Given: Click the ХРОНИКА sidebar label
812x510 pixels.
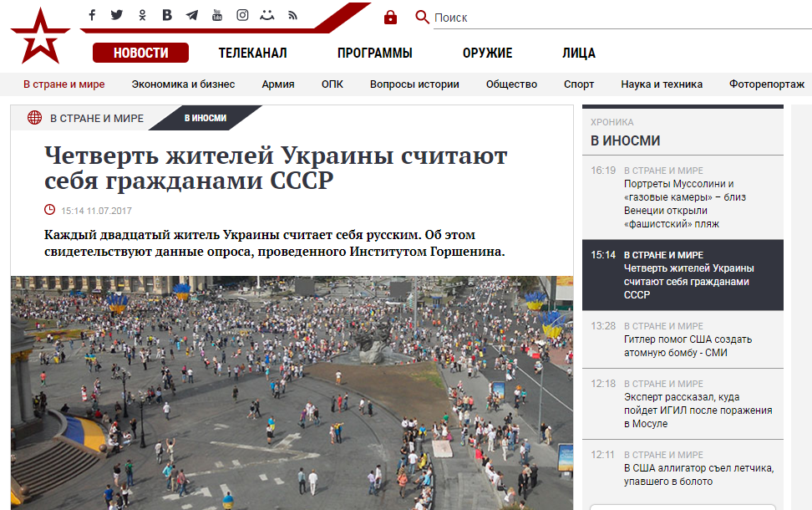Looking at the screenshot, I should pos(612,122).
